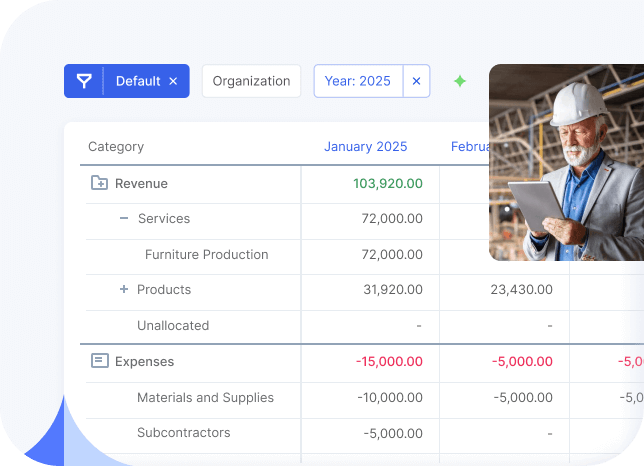Expand the Products row

click(124, 289)
